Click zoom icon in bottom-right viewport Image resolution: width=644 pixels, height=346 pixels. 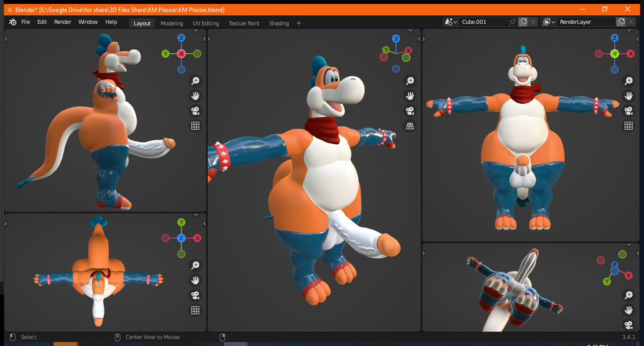click(x=629, y=295)
